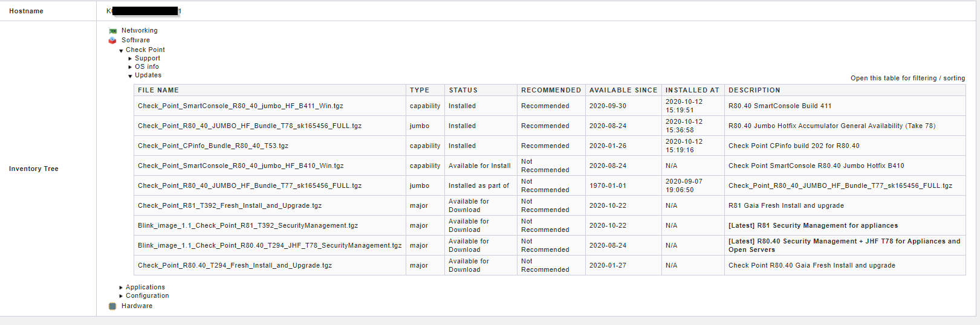The width and height of the screenshot is (980, 325).
Task: Click 'Check Point R80.40 Gaia Fresh Install' description
Action: [812, 265]
